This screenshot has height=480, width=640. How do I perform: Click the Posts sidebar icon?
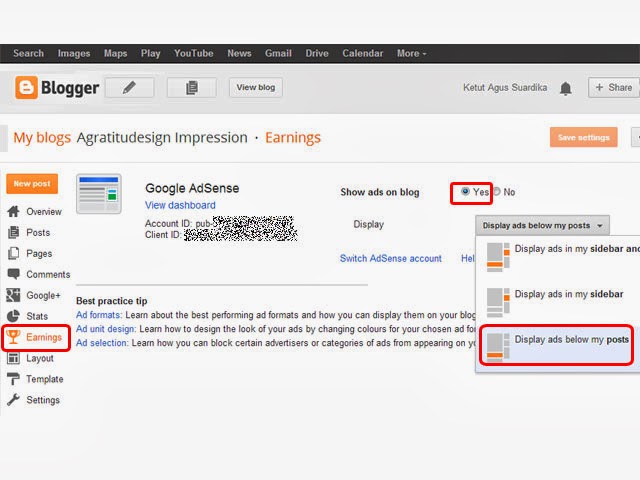13,232
